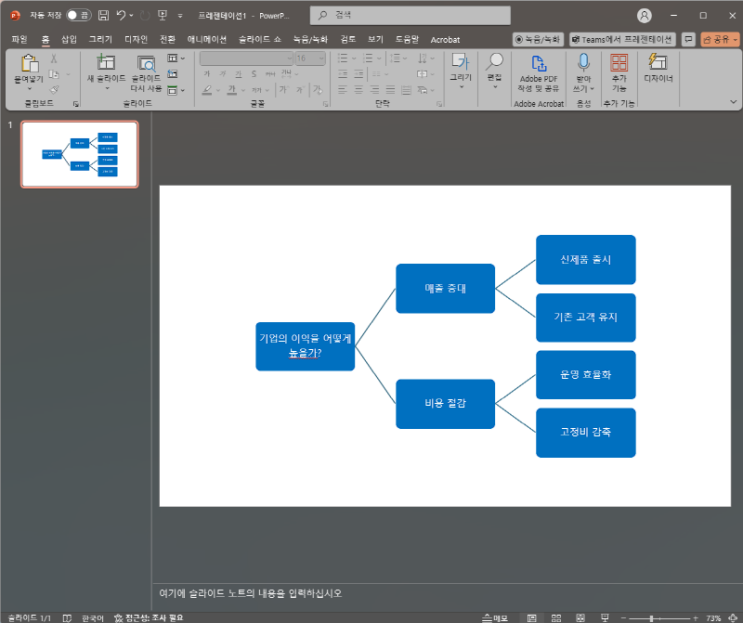Expand the Paste options arrow

click(x=29, y=89)
